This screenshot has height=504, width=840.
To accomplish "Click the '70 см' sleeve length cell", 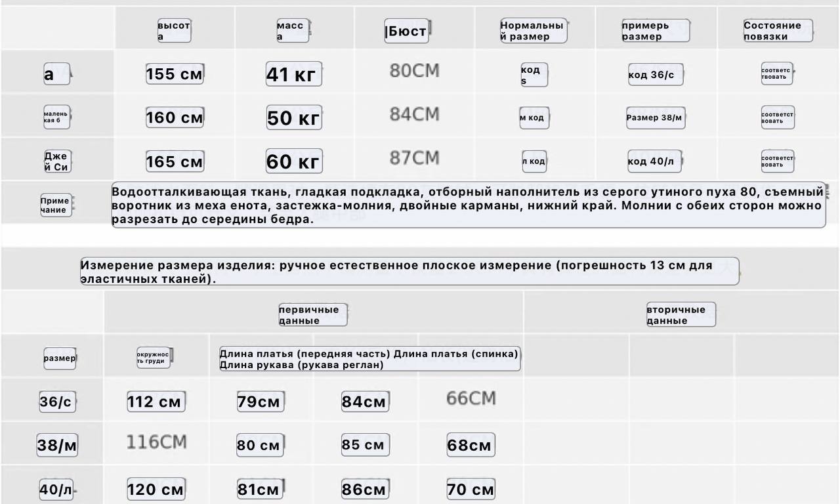I will pyautogui.click(x=471, y=489).
